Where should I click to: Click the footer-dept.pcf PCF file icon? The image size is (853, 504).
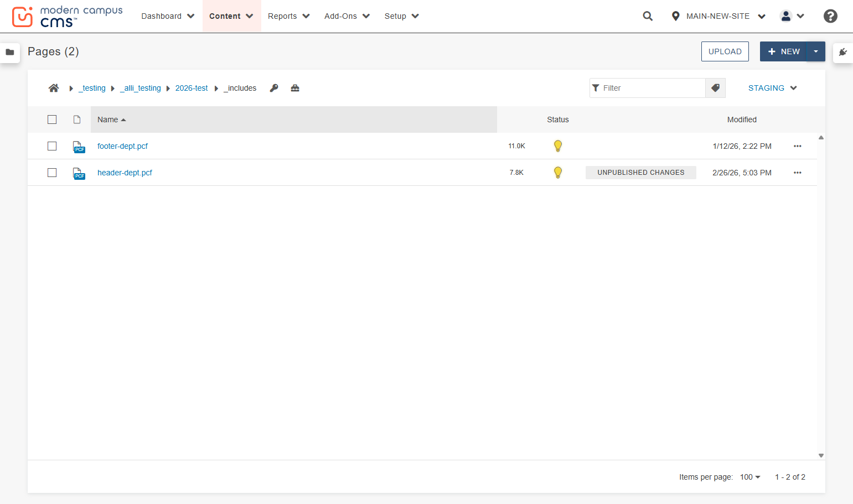click(79, 147)
